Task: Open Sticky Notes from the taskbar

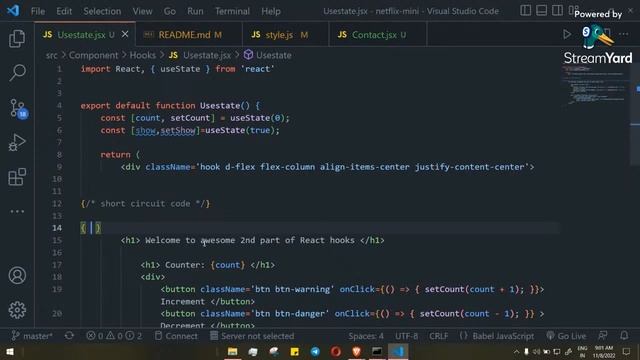Action: (x=294, y=351)
